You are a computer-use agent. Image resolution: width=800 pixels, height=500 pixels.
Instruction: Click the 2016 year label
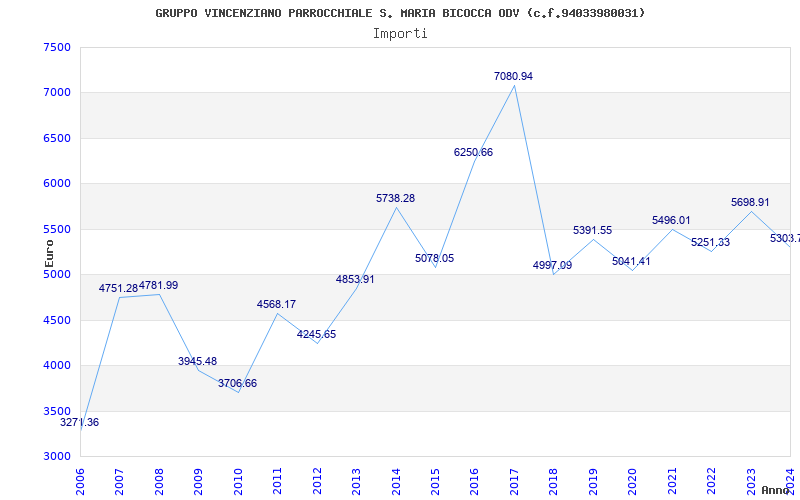click(474, 482)
